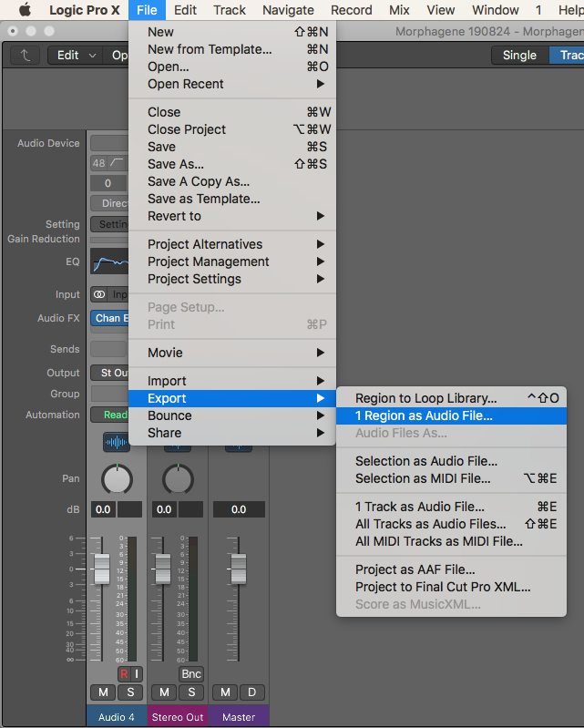The height and width of the screenshot is (728, 584).
Task: Select the Audio 4 track name label
Action: click(116, 717)
